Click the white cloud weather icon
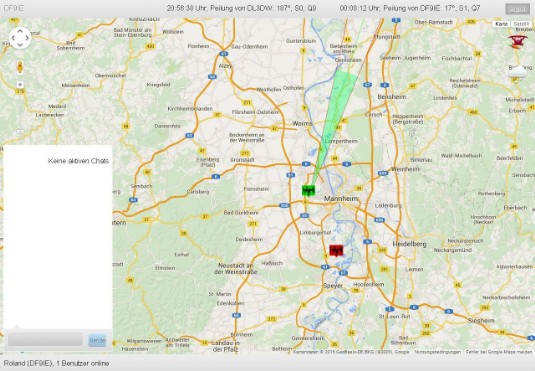535x371 pixels. click(x=518, y=73)
